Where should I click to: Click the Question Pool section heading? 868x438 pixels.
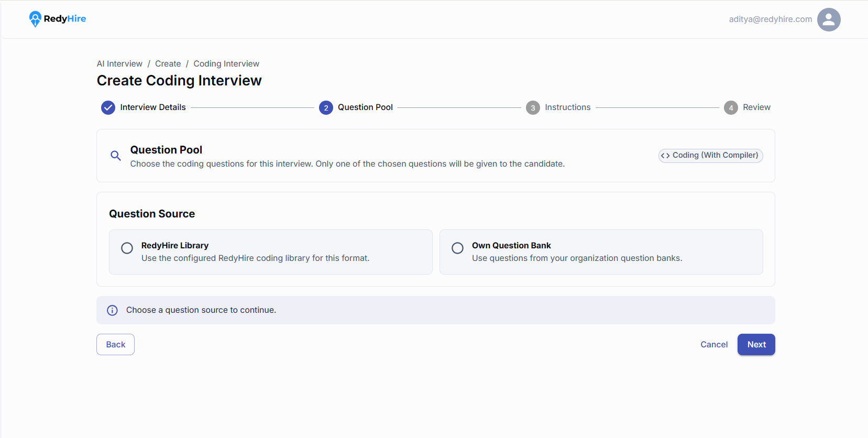point(166,150)
